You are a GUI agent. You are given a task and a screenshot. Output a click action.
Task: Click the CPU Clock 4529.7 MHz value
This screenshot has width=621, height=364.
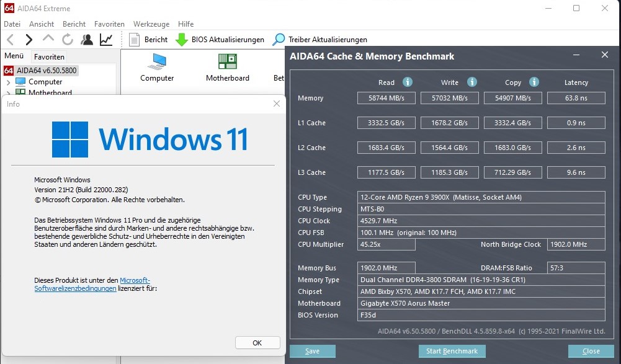coord(481,221)
